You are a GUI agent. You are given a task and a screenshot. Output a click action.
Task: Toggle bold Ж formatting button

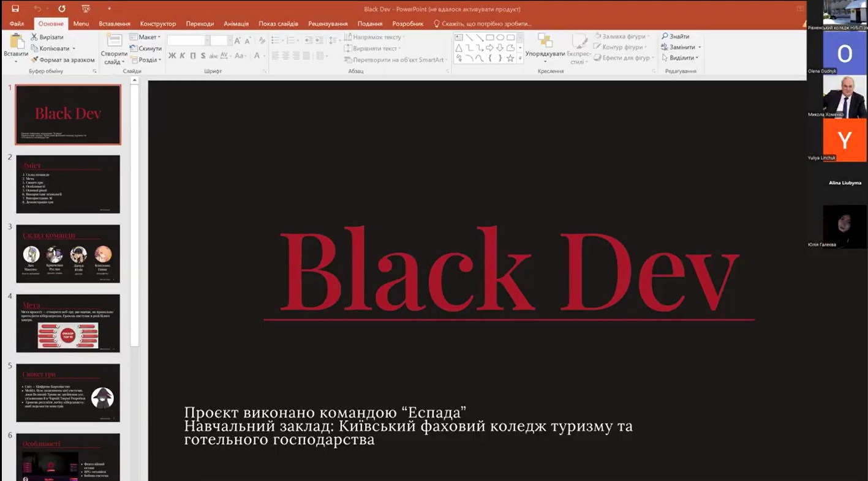(x=172, y=56)
